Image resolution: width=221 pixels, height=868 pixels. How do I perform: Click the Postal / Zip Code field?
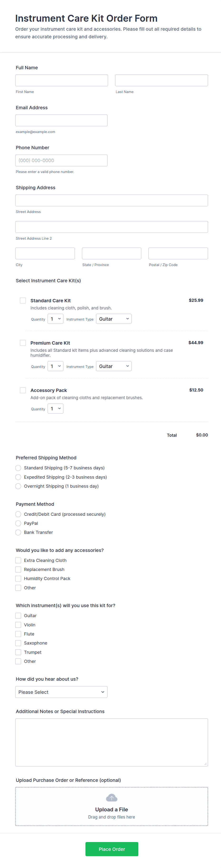pos(178,253)
